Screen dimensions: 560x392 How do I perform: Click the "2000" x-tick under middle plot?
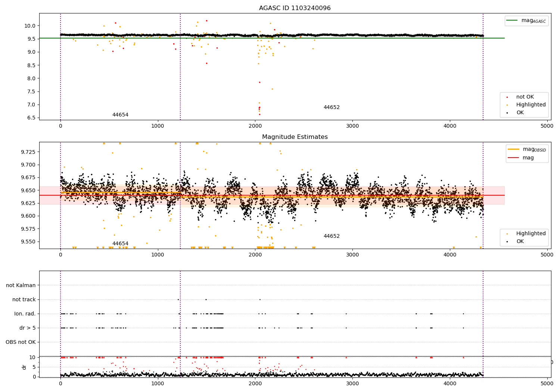tap(255, 255)
